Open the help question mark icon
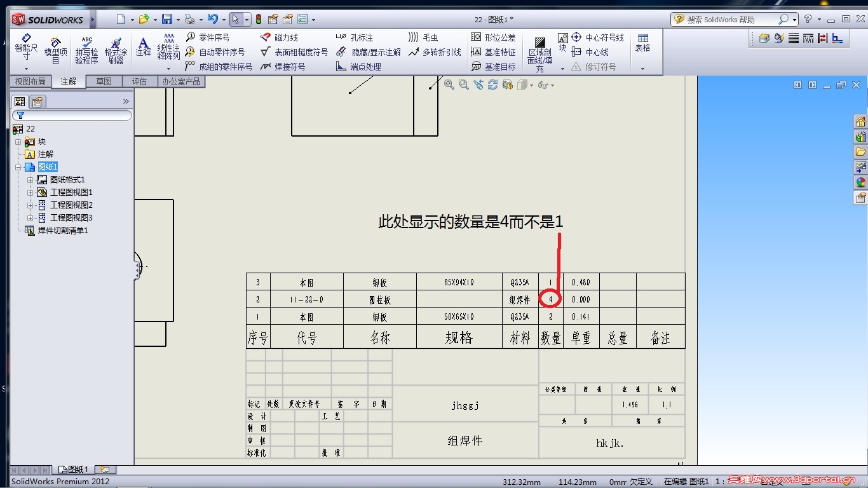This screenshot has width=868, height=488. [808, 19]
